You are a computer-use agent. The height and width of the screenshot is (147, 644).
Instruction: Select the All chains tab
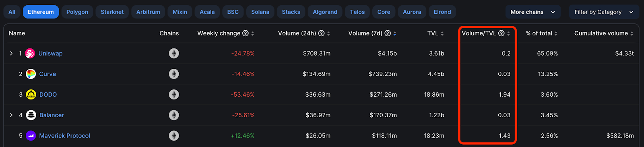click(x=12, y=12)
